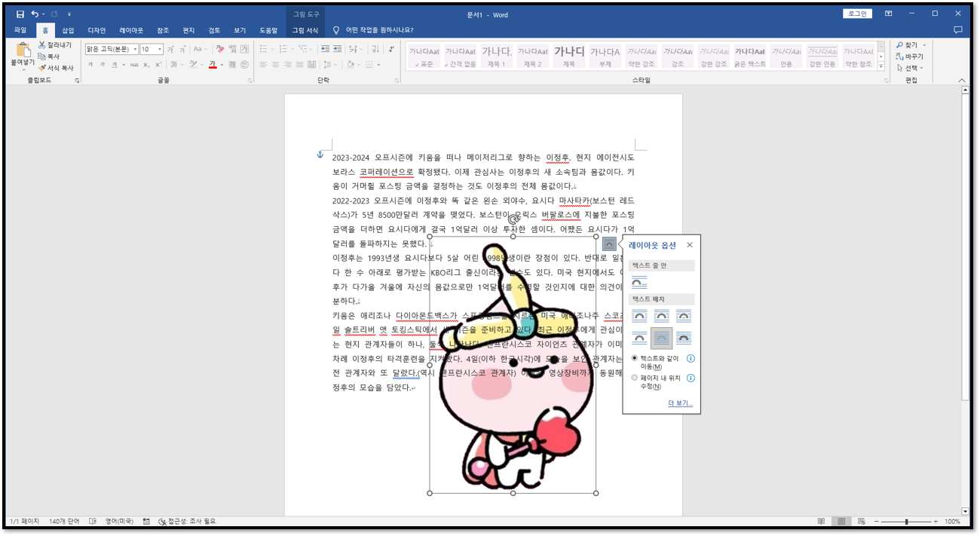The width and height of the screenshot is (980, 536).
Task: Click Copy (복사) in clipboard group
Action: point(49,57)
